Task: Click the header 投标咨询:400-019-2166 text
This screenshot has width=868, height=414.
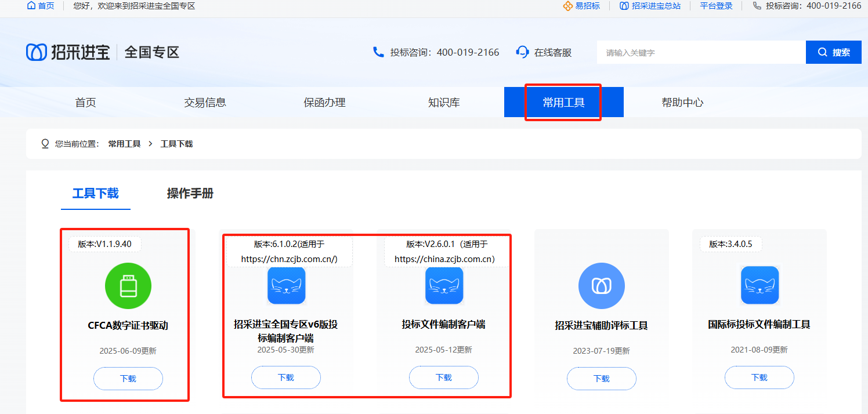Action: (444, 52)
